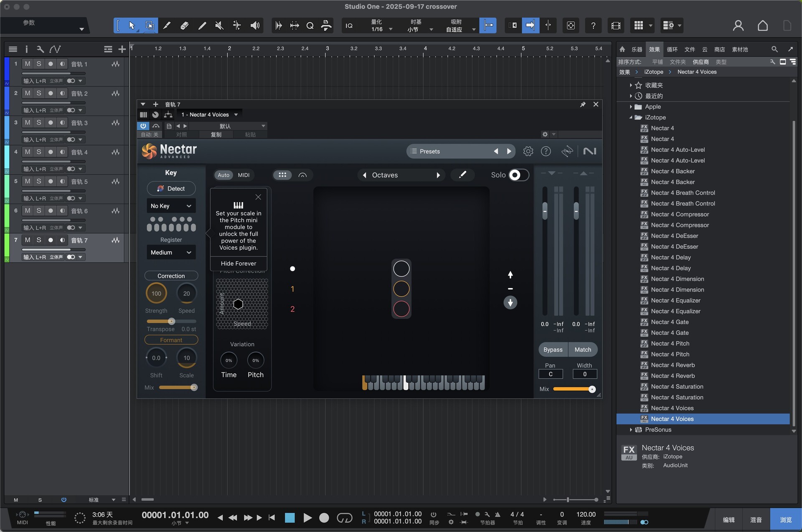Image resolution: width=802 pixels, height=532 pixels.
Task: Open the Medium register dropdown
Action: (x=171, y=252)
